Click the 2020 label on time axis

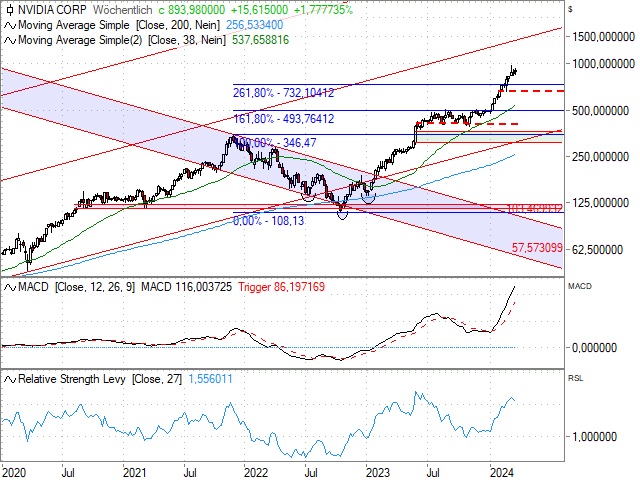coord(14,473)
